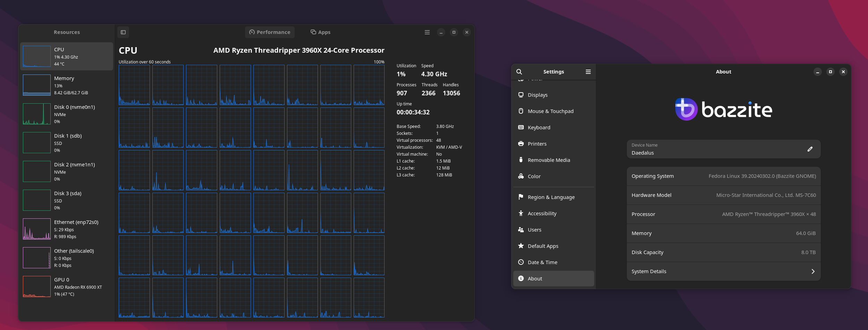Expand System Details chevron

pyautogui.click(x=813, y=271)
